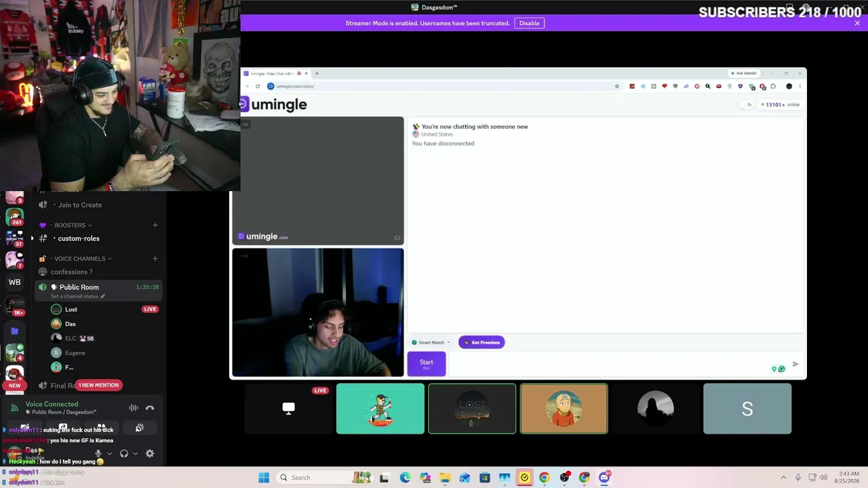Screen dimensions: 868x488
Task: Disable Streamer Mode from the purple banner
Action: tap(529, 23)
